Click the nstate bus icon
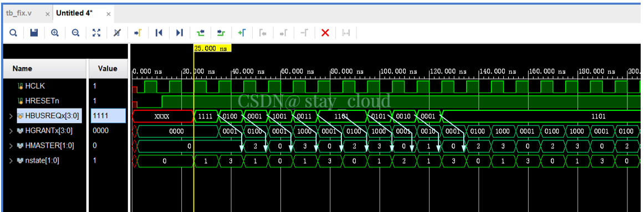The width and height of the screenshot is (644, 212). (x=20, y=161)
